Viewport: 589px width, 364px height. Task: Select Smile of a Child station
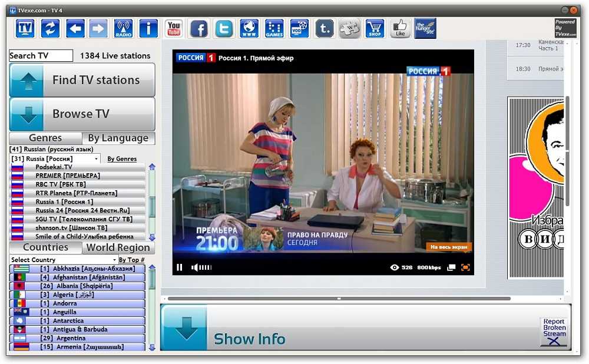coord(77,236)
